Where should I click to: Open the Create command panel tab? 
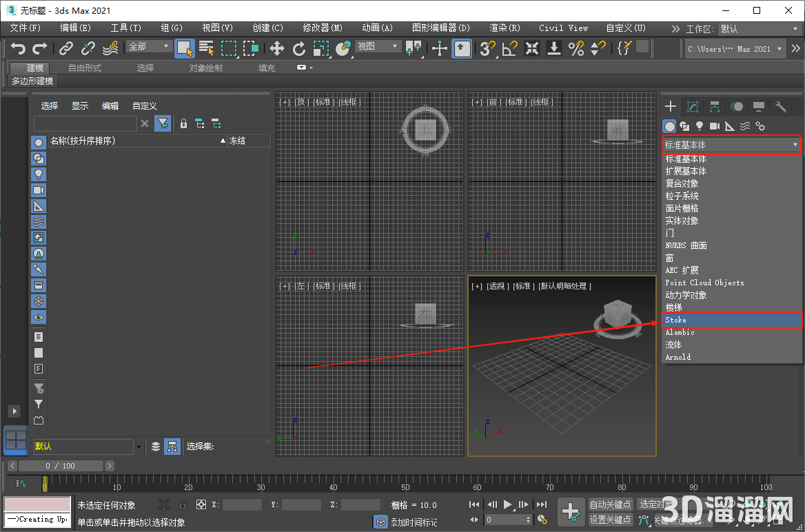tap(670, 106)
